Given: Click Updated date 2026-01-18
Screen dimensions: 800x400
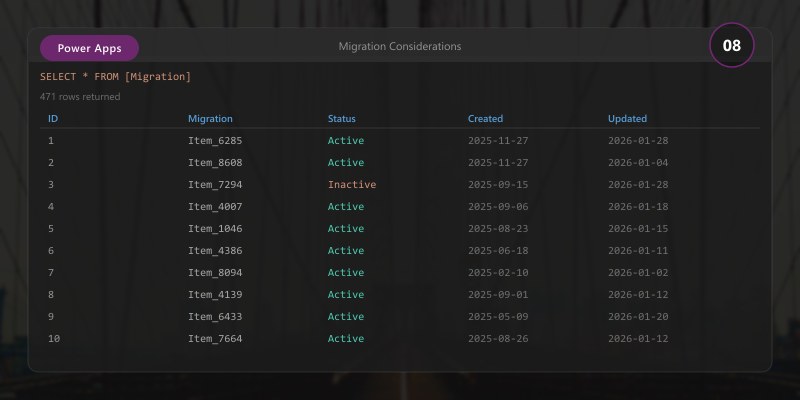Looking at the screenshot, I should (x=638, y=206).
